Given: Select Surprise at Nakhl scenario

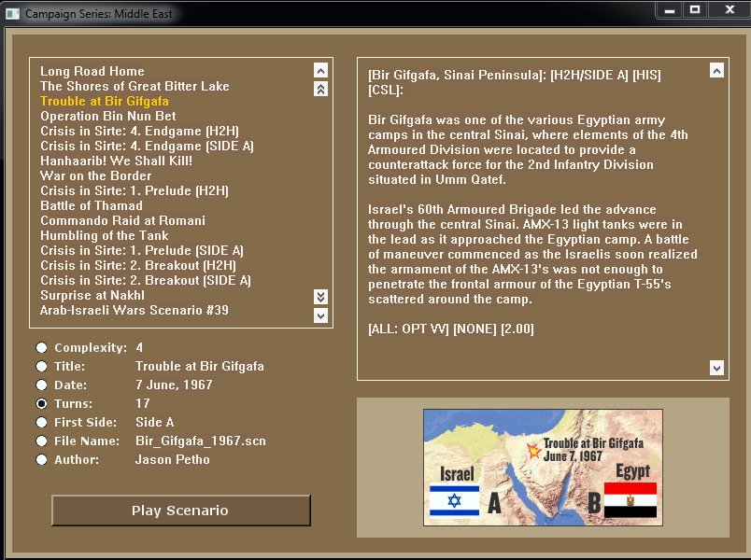Looking at the screenshot, I should (x=92, y=295).
